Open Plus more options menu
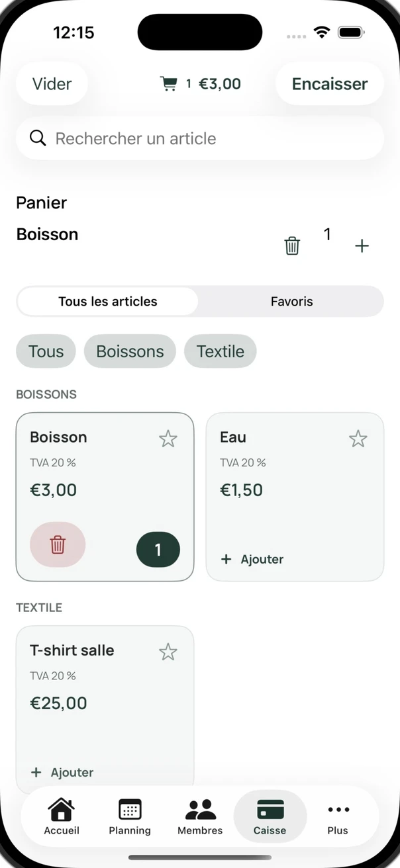The height and width of the screenshot is (868, 400). click(x=338, y=810)
